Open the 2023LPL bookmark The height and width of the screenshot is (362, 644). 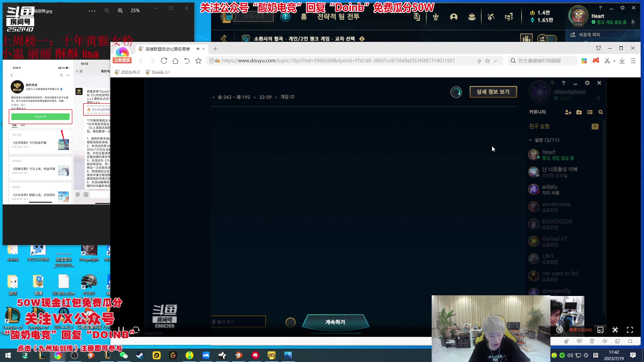(x=128, y=72)
